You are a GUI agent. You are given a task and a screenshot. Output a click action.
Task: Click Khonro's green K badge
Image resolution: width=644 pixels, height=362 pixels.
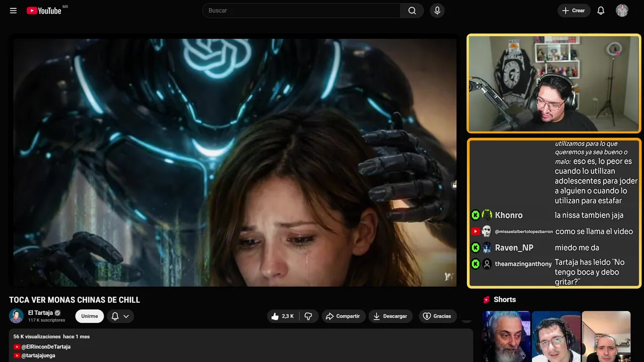coord(475,215)
